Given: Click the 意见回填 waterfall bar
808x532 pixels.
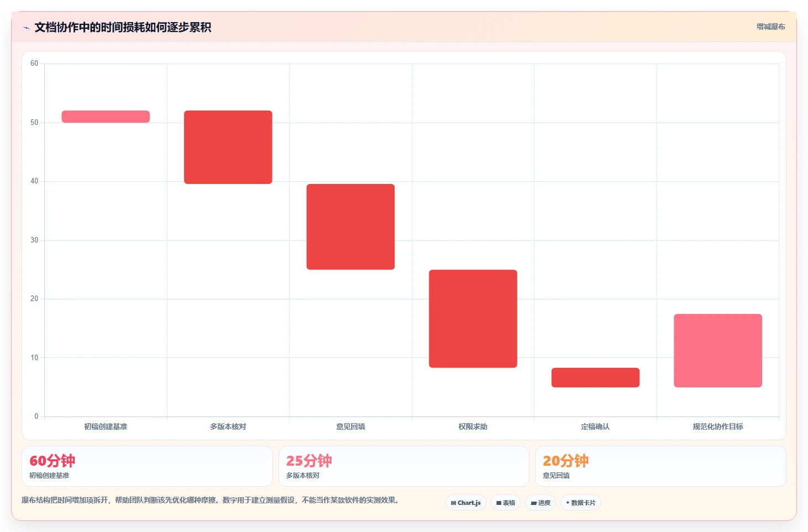Looking at the screenshot, I should tap(350, 227).
